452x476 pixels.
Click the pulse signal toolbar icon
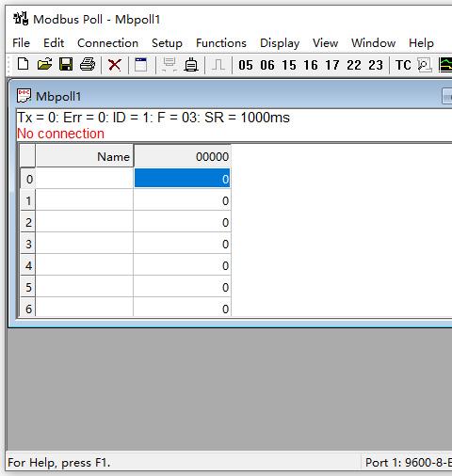pos(218,65)
